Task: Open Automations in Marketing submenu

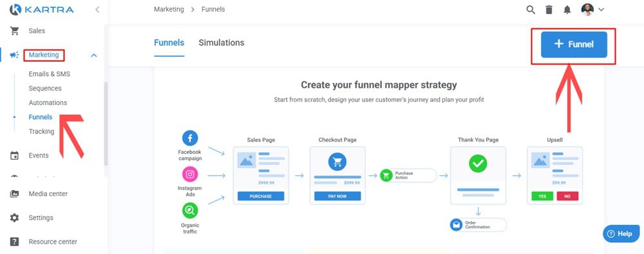Action: (48, 103)
